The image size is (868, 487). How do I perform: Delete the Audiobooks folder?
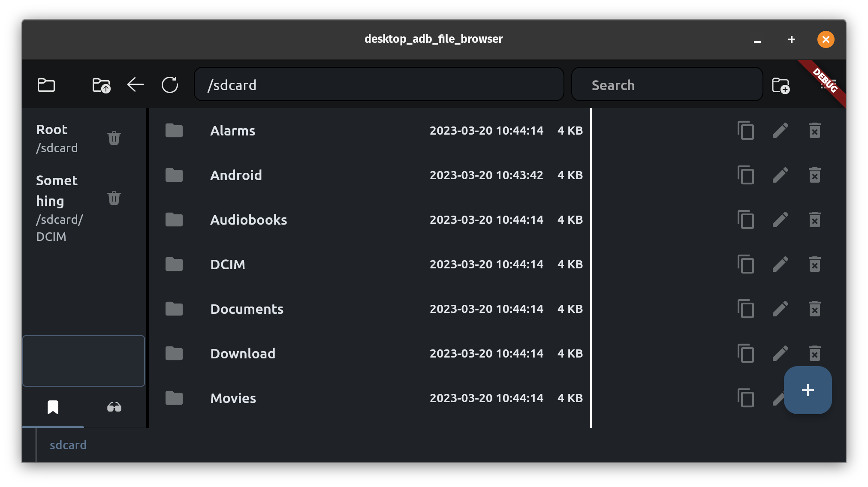click(x=814, y=219)
